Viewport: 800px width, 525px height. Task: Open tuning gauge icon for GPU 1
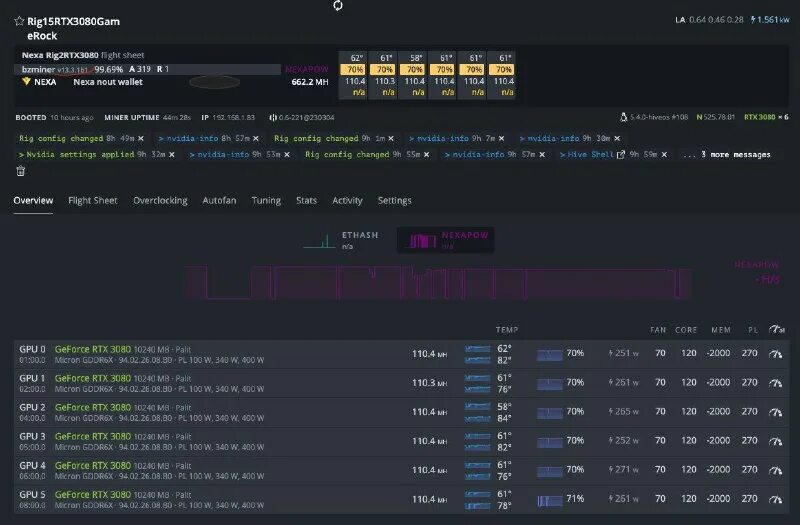[x=776, y=383]
